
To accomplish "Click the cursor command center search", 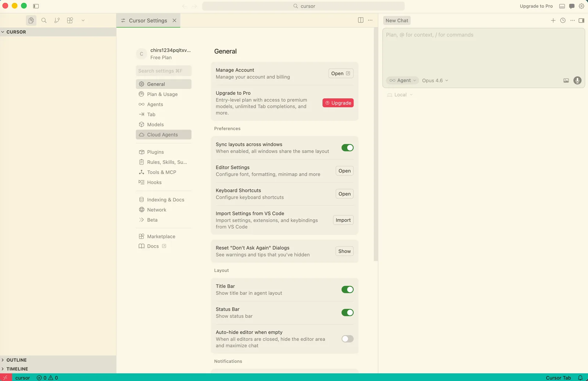I will 303,6.
